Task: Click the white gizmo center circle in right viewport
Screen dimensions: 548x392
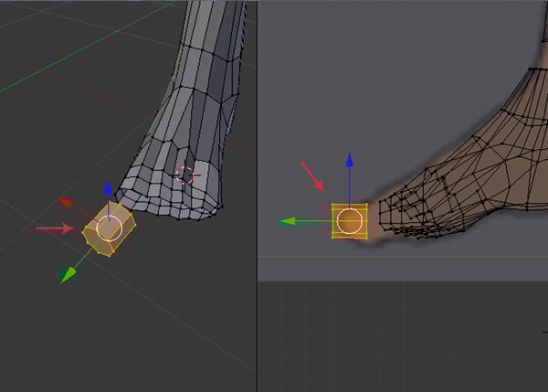Action: click(350, 221)
